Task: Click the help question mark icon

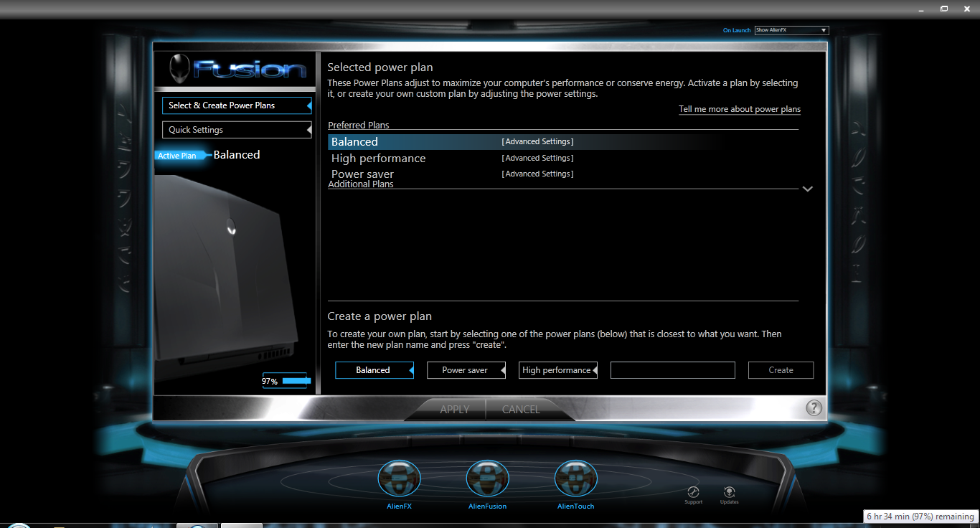Action: tap(814, 407)
